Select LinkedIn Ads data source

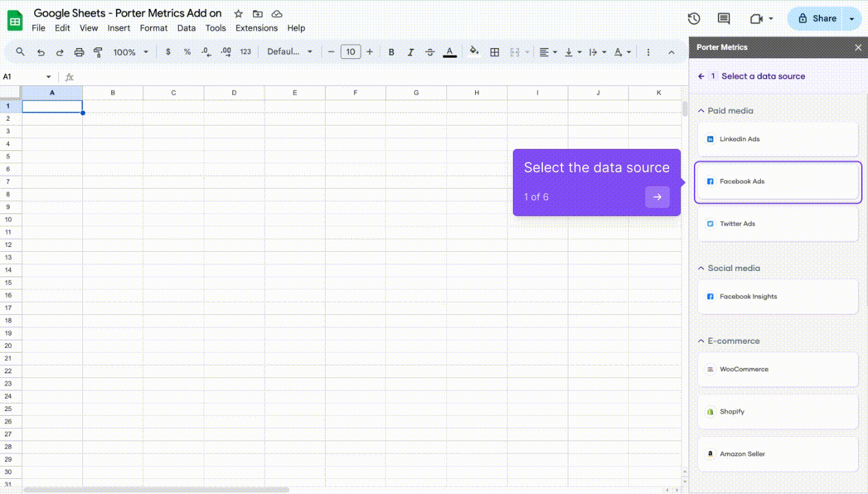[x=777, y=139]
